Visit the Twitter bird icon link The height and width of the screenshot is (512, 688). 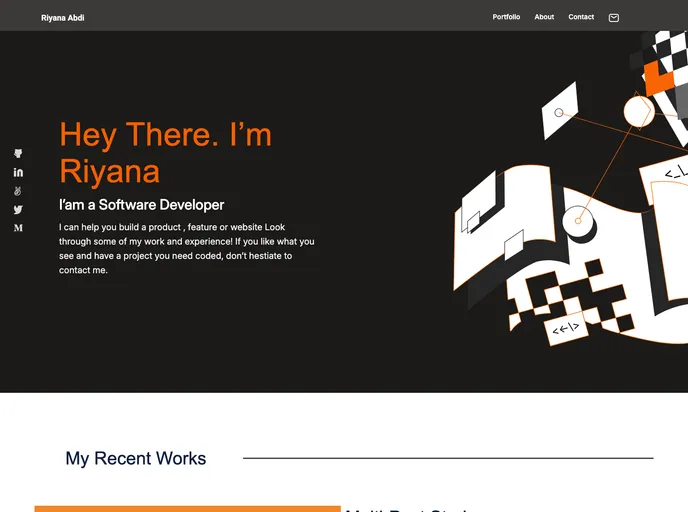(18, 210)
